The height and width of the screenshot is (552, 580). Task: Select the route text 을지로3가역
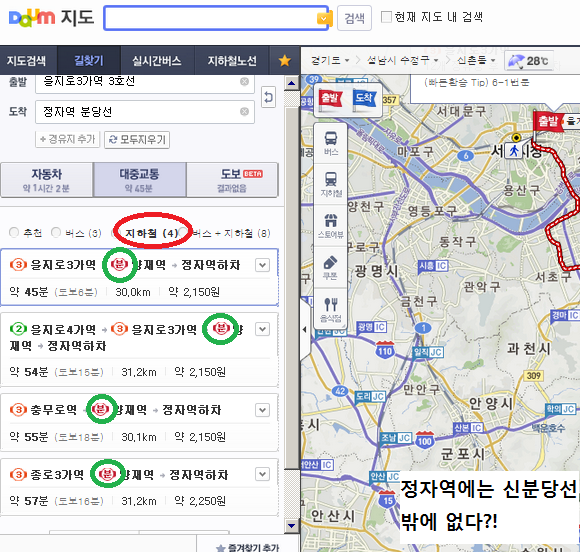63,265
